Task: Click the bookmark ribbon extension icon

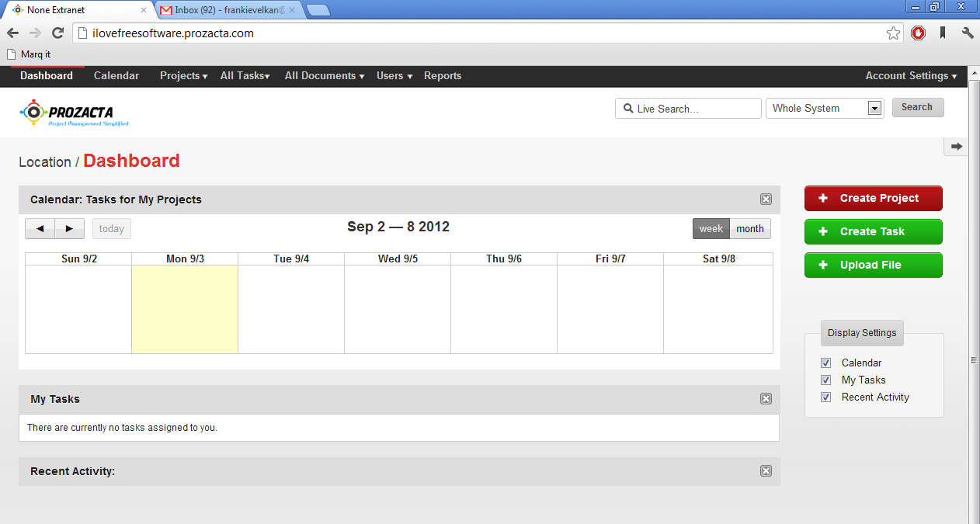Action: coord(943,33)
